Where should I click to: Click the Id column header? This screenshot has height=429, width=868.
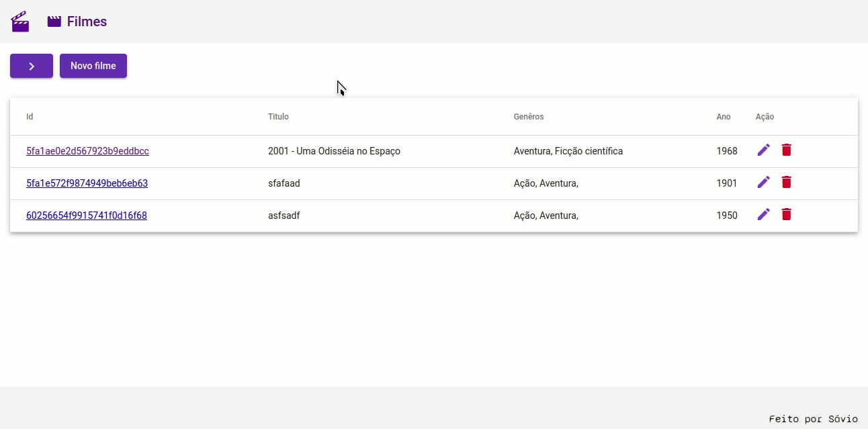pyautogui.click(x=30, y=117)
